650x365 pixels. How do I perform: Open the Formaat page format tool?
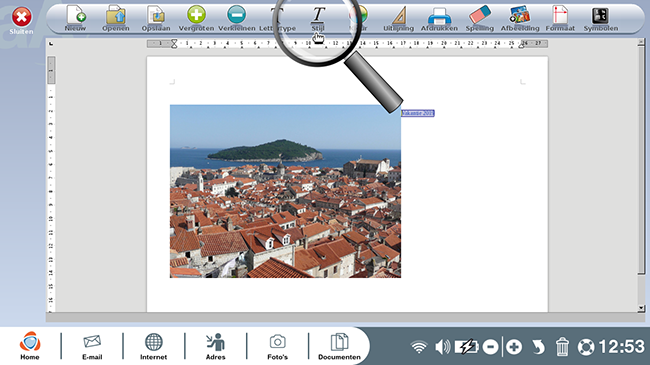coord(560,18)
